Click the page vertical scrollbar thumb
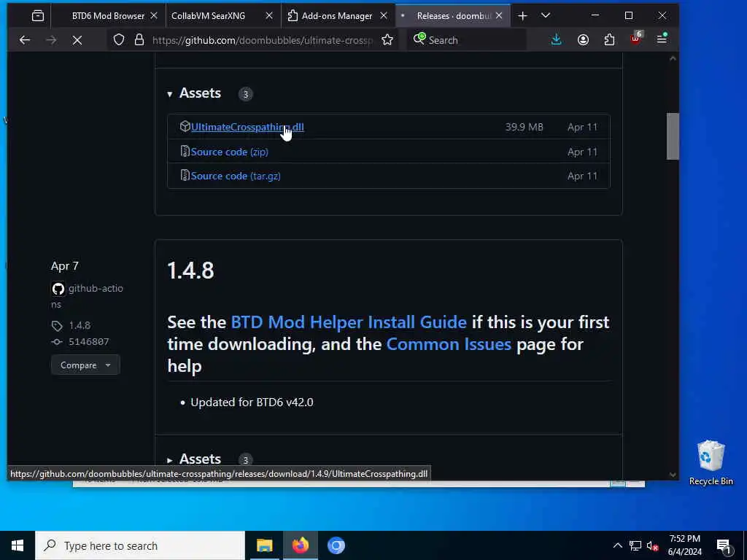Screen dimensions: 747x560 coord(673,136)
